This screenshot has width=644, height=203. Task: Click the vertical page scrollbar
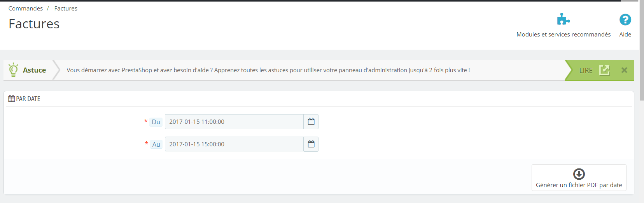pos(641,51)
